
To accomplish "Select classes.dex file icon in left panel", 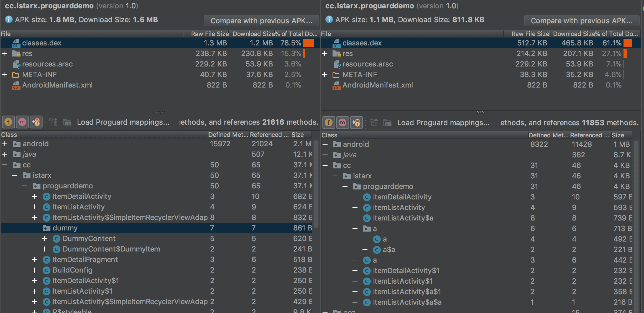I will click(x=16, y=43).
